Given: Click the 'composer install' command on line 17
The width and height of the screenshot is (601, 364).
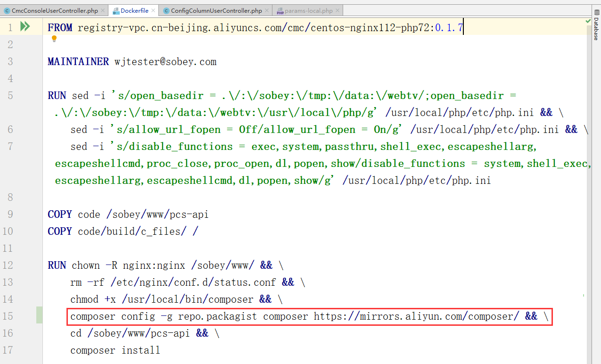Looking at the screenshot, I should (115, 350).
